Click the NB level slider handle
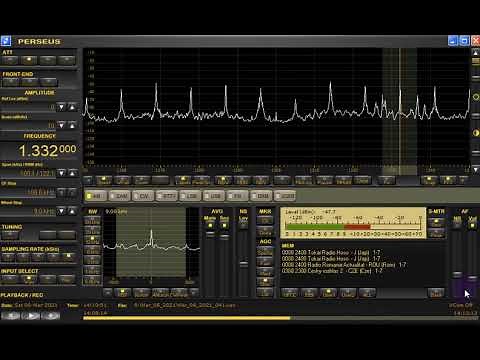 pyautogui.click(x=244, y=264)
